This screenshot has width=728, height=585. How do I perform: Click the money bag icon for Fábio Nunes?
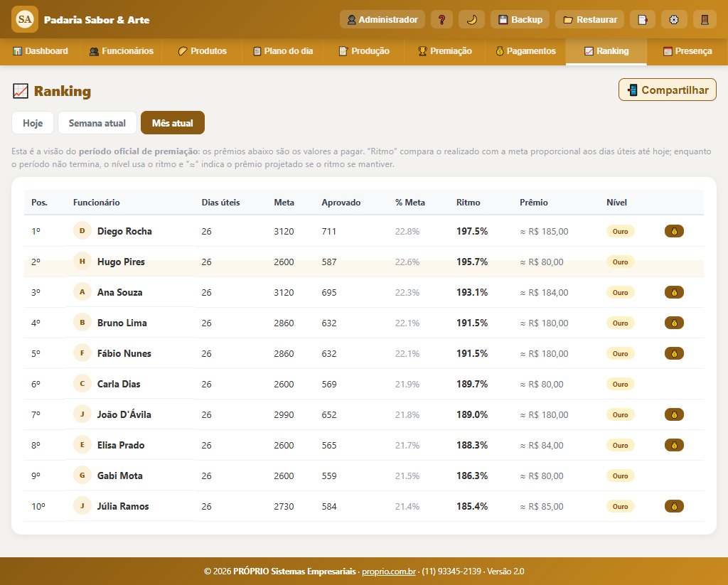tap(674, 354)
